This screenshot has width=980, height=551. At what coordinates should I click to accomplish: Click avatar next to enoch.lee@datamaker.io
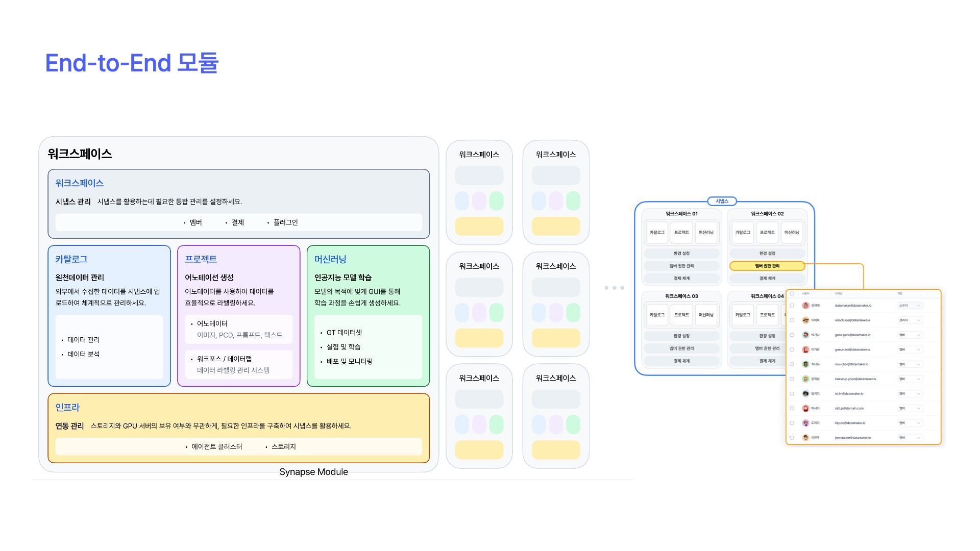click(805, 320)
